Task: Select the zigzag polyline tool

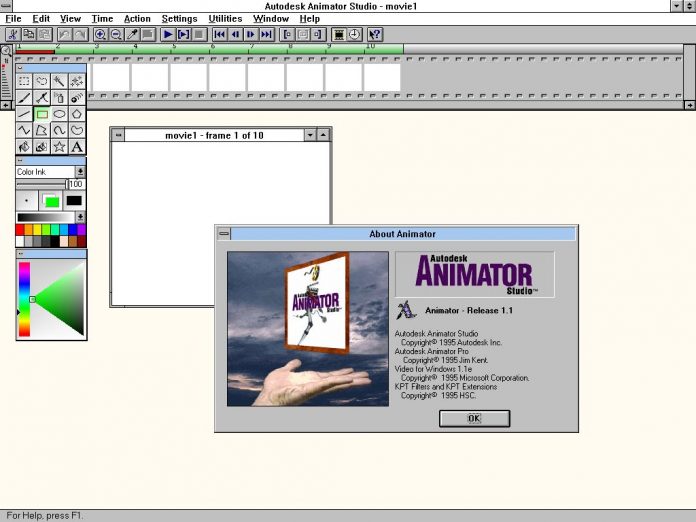Action: [x=24, y=130]
